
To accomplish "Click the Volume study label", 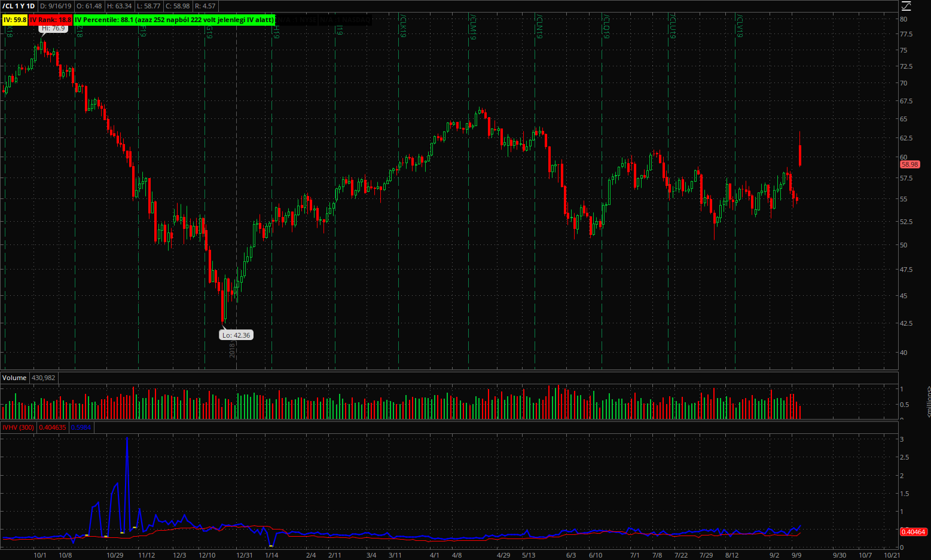I will [14, 378].
